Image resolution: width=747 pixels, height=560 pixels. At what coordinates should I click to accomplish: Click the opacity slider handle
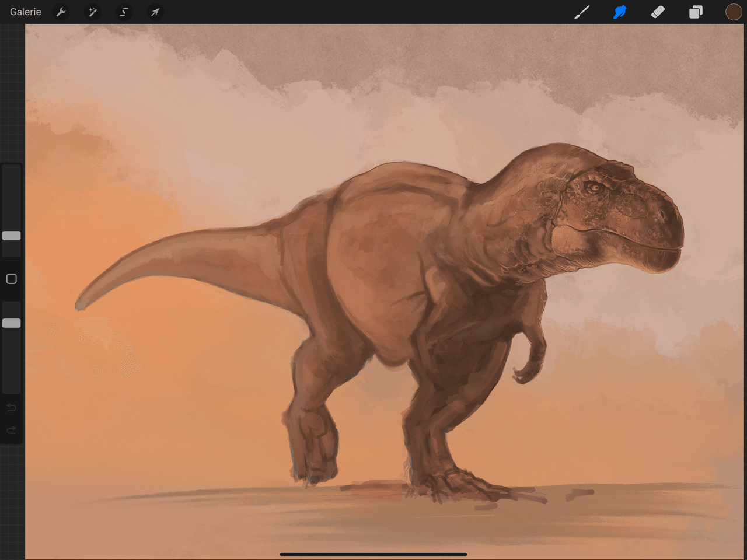pos(12,323)
